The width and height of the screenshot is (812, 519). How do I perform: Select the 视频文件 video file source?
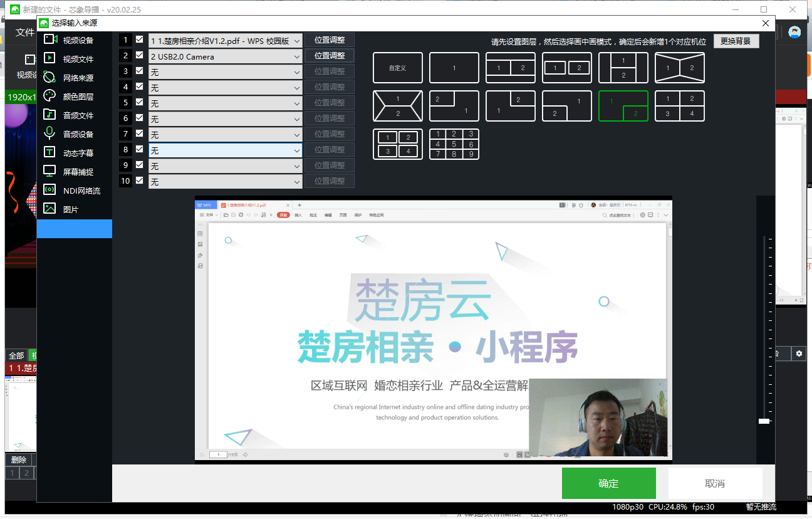[x=75, y=59]
